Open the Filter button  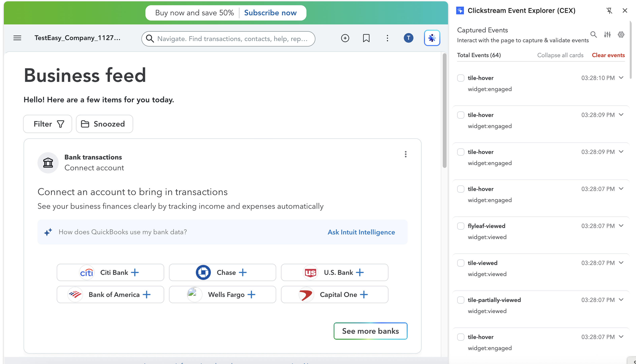click(48, 124)
